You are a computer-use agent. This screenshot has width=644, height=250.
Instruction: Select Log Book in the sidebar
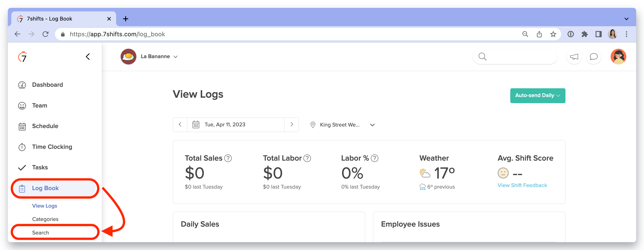(x=55, y=188)
